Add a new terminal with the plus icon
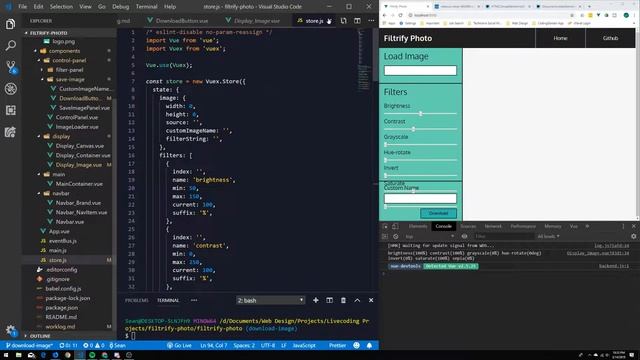 (316, 300)
